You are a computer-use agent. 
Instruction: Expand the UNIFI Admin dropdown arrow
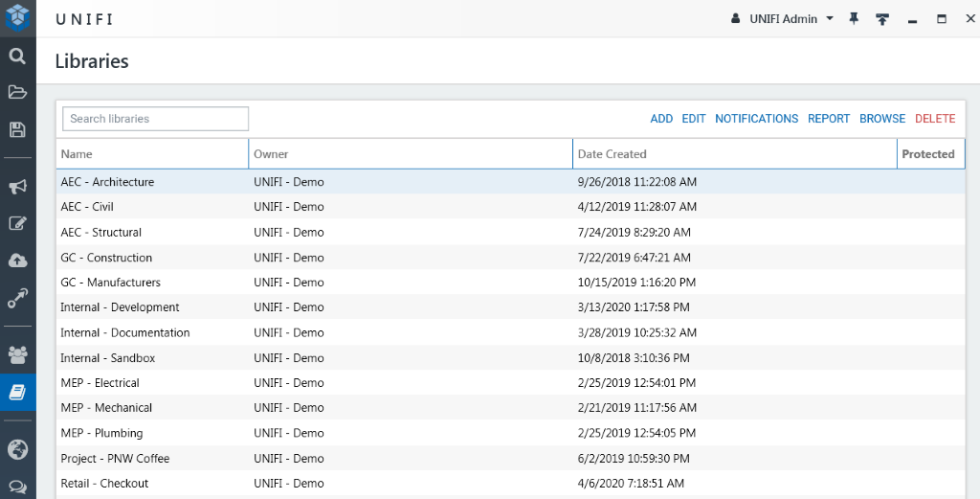coord(830,18)
